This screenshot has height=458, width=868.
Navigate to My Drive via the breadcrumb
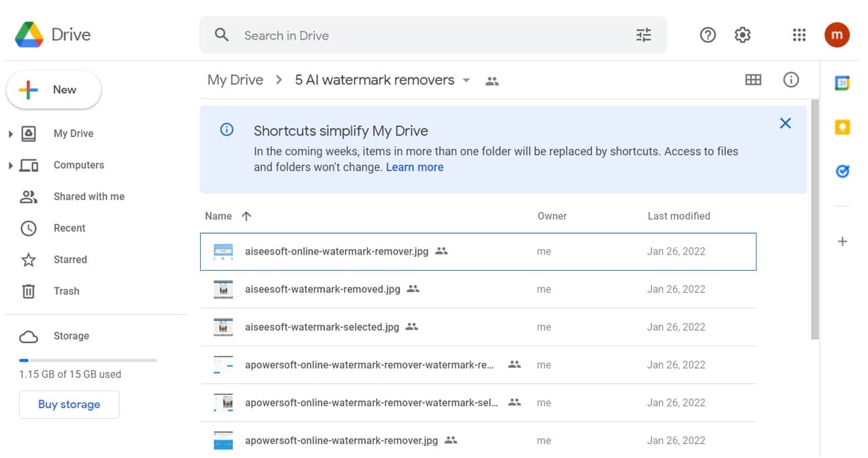coord(235,79)
